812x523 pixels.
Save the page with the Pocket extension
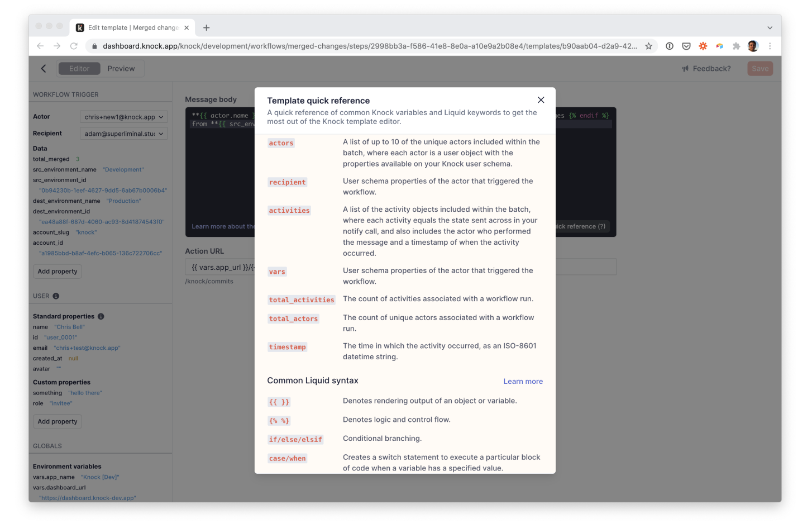(x=686, y=46)
